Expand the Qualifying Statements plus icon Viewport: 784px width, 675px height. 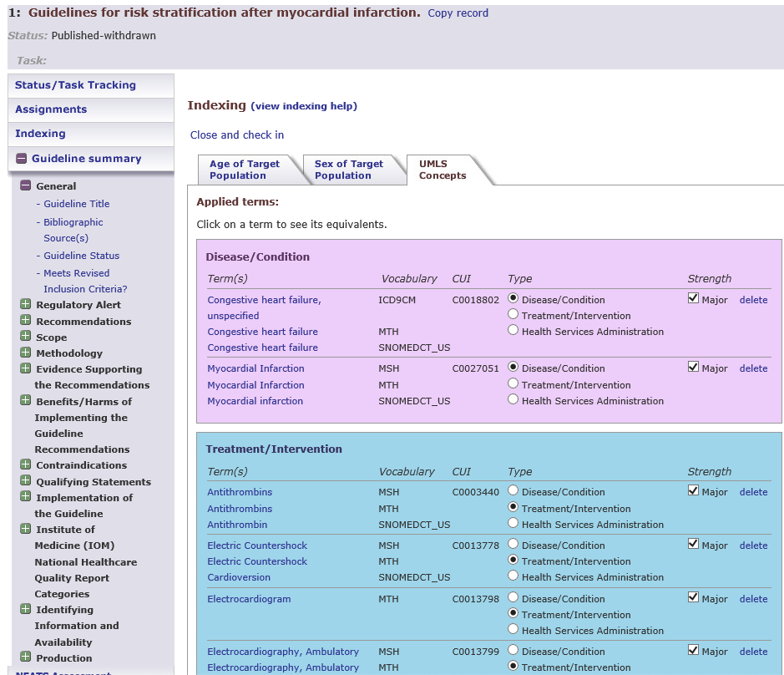point(26,481)
